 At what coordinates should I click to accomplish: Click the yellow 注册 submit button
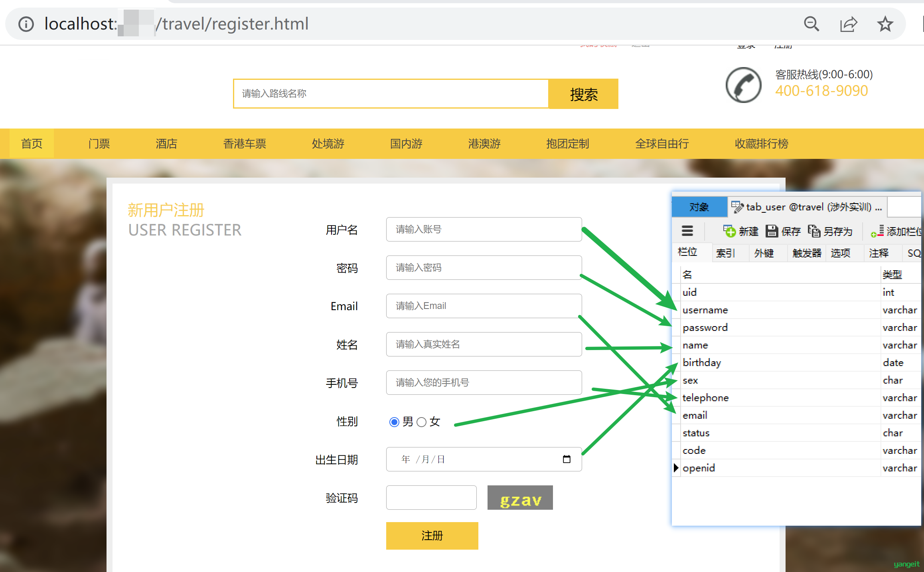432,536
